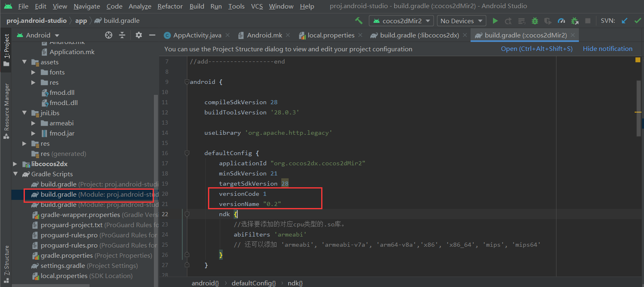Click the Collapse All icon in Project panel
644x287 pixels.
coord(122,35)
